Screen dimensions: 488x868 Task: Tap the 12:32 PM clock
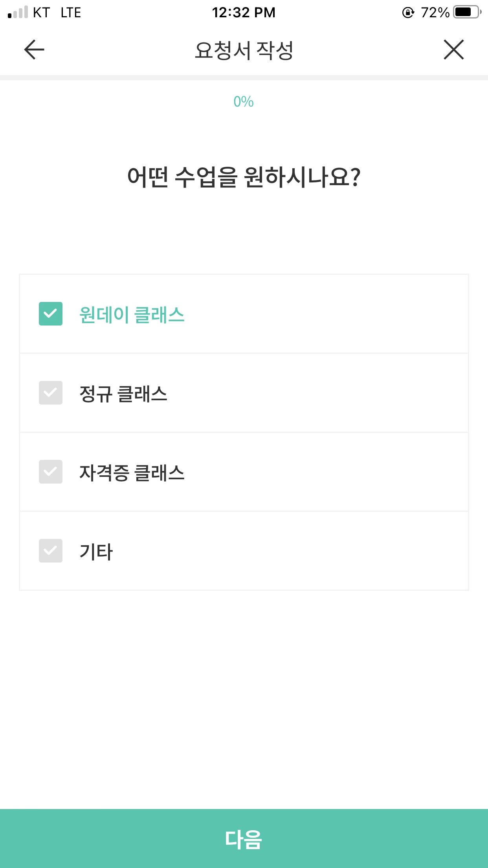click(244, 13)
